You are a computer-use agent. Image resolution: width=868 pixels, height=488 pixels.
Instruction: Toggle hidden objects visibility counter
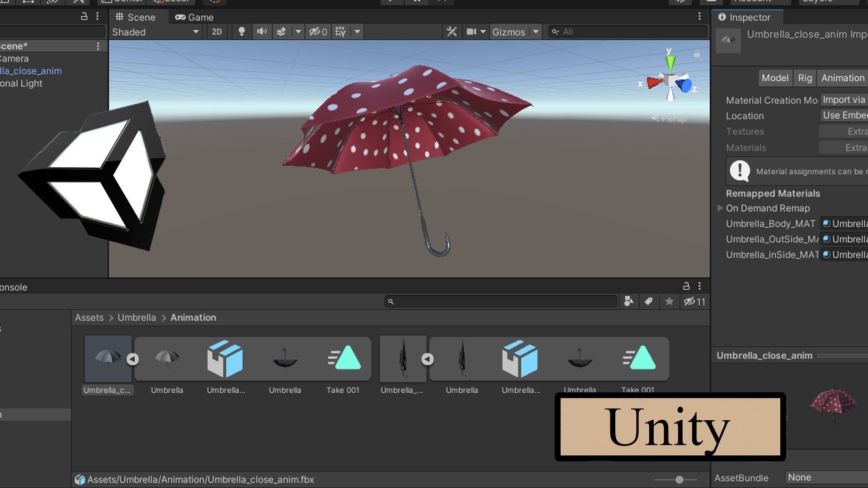(318, 32)
